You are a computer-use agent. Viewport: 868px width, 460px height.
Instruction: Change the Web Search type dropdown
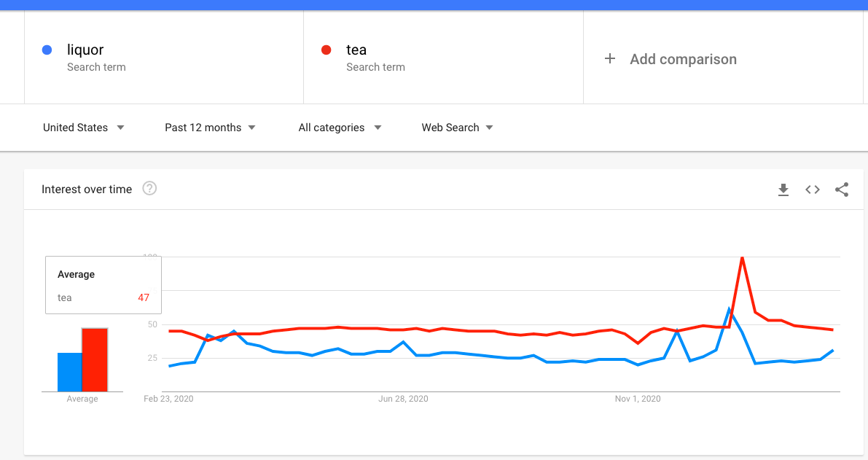pos(457,128)
